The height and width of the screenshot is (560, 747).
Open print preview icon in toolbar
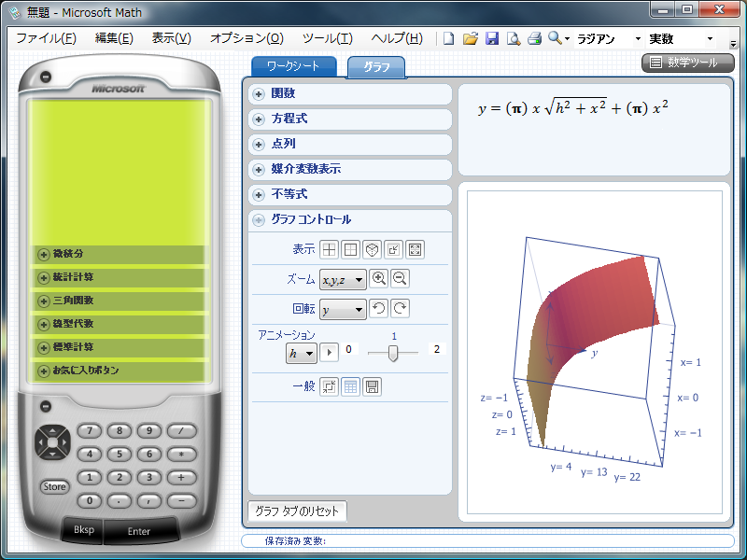(514, 38)
